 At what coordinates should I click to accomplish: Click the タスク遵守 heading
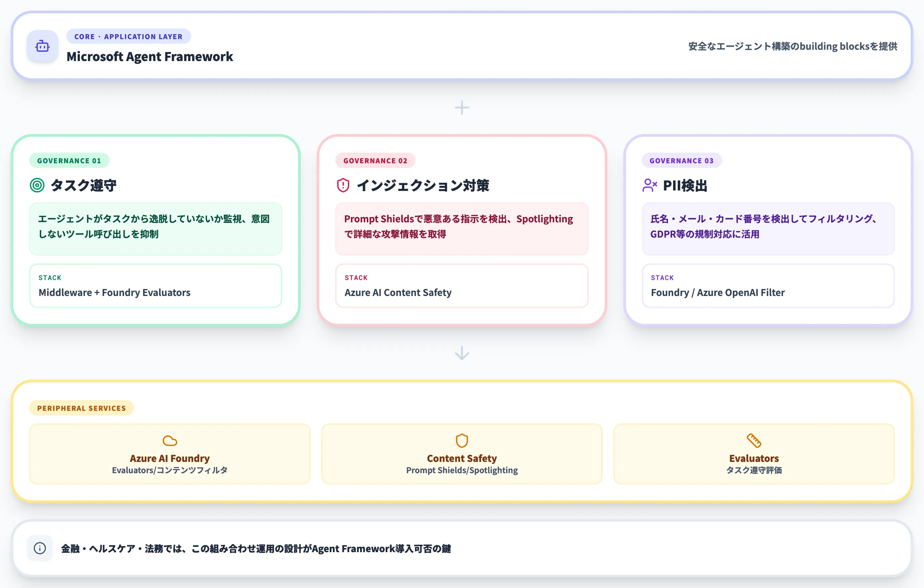(x=83, y=185)
